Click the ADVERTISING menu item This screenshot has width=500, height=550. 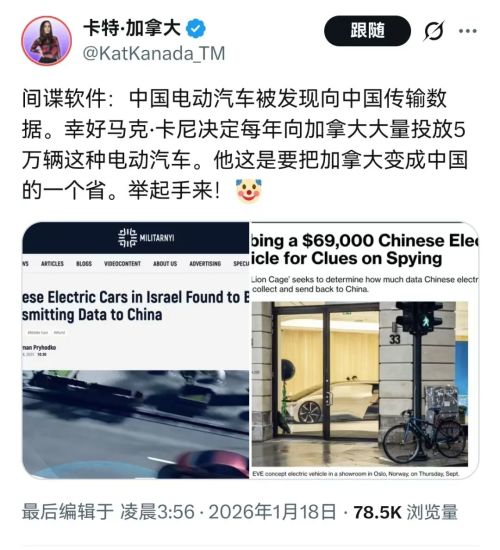click(x=205, y=263)
